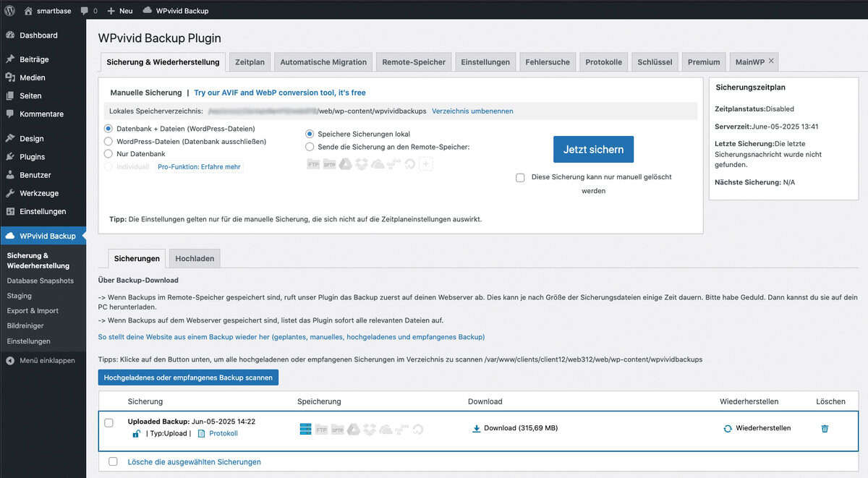This screenshot has width=868, height=478.
Task: Download the 315,69 MB backup
Action: [x=515, y=428]
